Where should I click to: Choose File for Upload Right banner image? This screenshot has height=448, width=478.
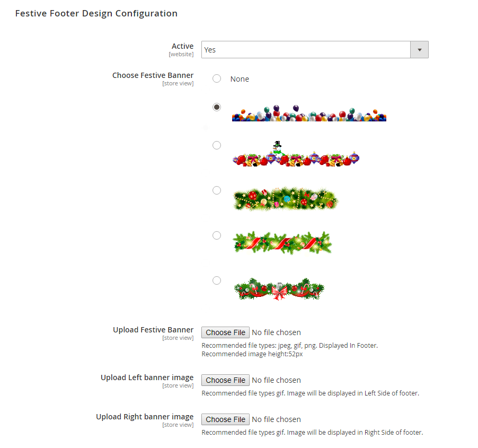tap(226, 419)
